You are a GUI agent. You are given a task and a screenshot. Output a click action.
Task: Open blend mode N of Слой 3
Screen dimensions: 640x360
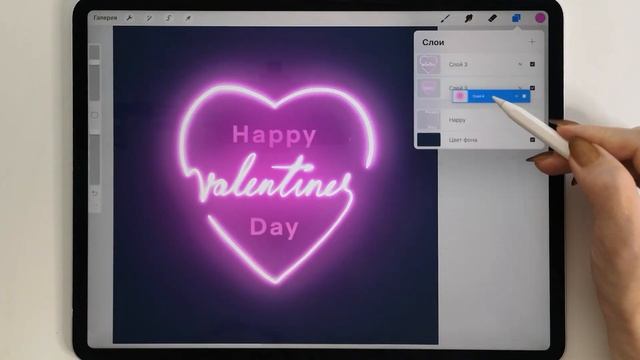point(520,64)
